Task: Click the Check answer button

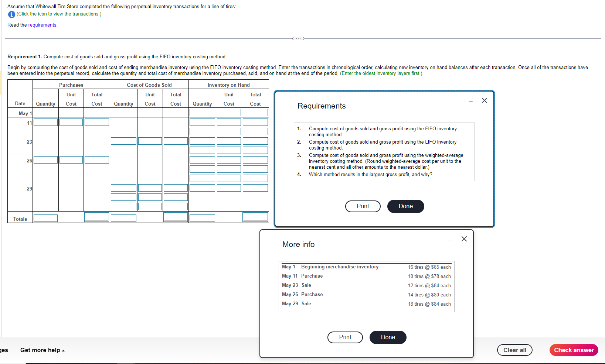Action: point(574,350)
